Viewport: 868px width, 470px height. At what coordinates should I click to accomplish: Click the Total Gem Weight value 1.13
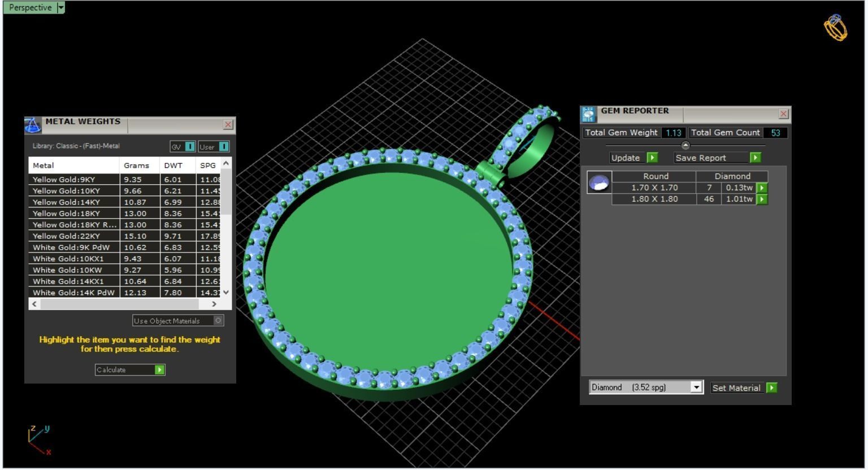pos(673,133)
